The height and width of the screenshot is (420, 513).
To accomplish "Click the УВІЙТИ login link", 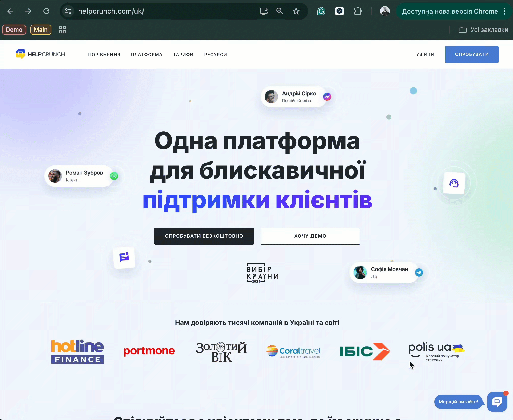I will tap(425, 54).
